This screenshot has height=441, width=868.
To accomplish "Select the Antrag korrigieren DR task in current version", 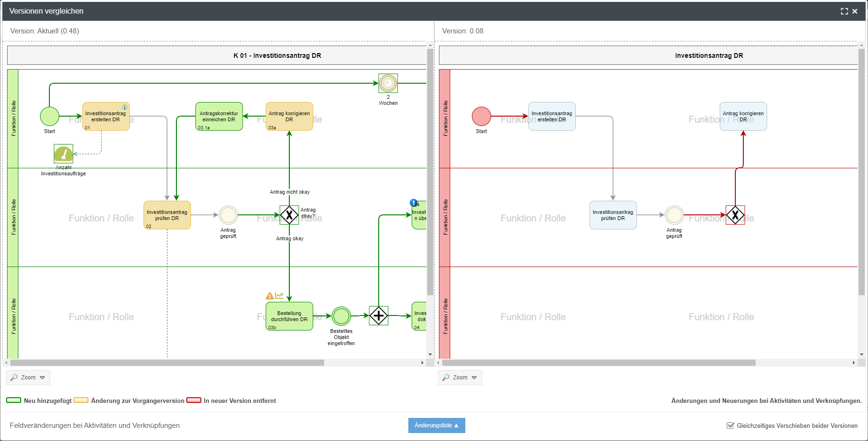I will [x=289, y=117].
